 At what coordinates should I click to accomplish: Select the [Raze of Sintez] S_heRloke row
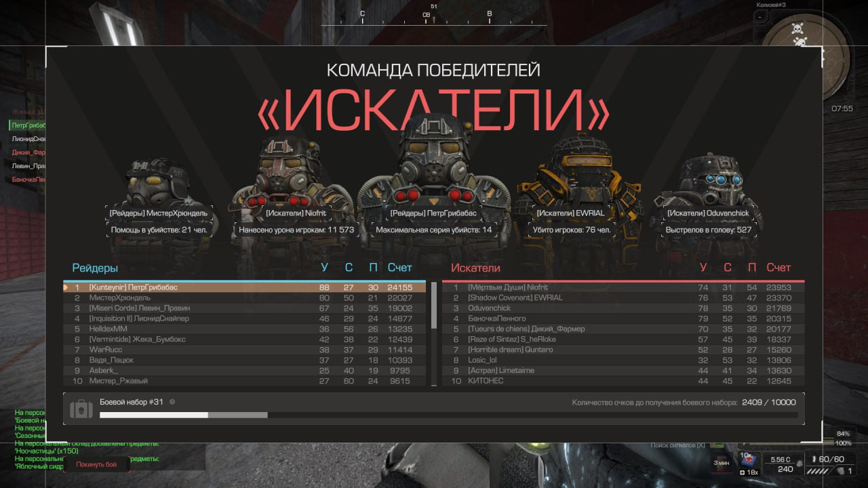click(x=623, y=339)
